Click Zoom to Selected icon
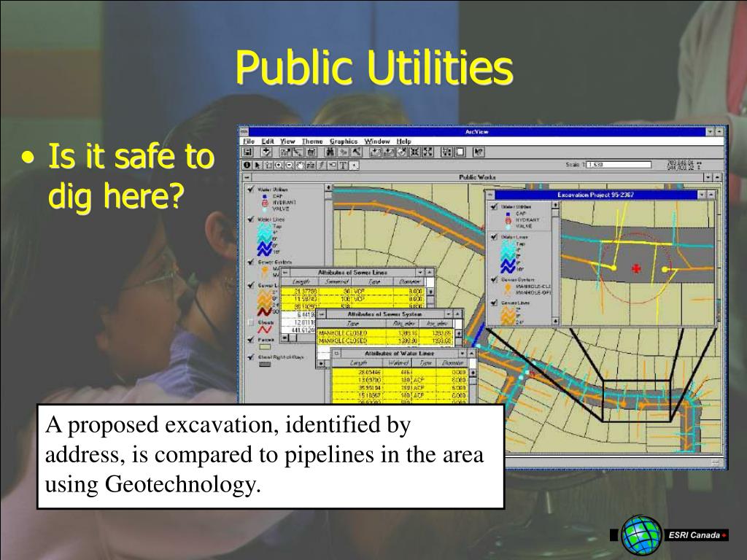 (402, 152)
